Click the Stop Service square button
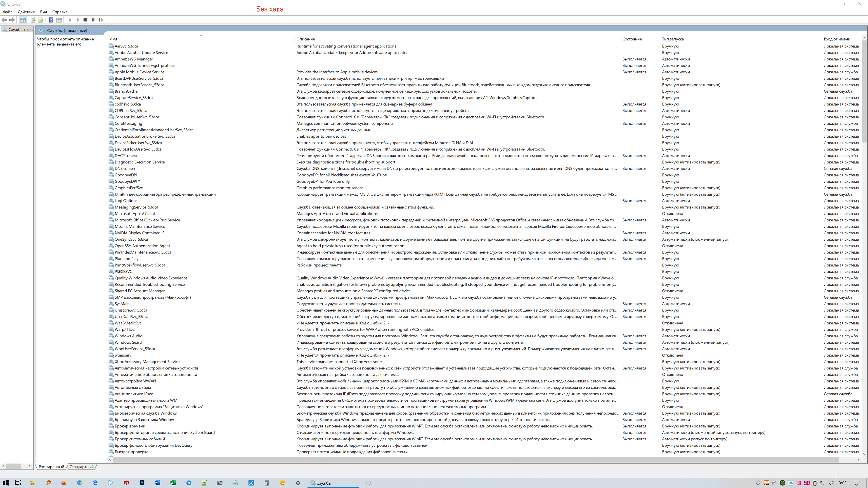868x488 pixels. (x=85, y=20)
